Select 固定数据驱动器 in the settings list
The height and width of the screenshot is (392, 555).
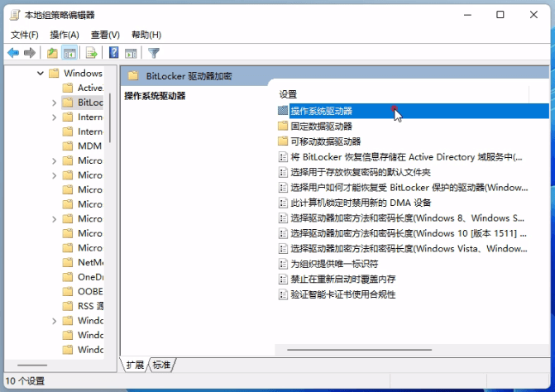pos(322,126)
